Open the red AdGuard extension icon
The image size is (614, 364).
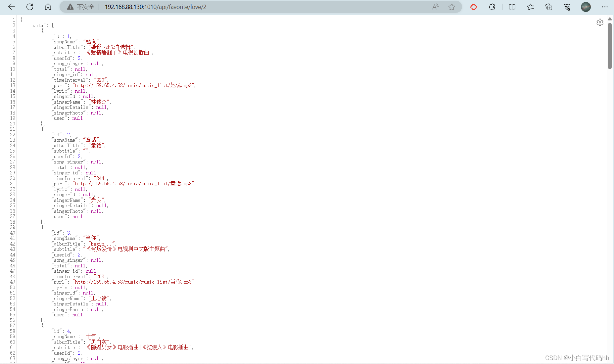473,7
